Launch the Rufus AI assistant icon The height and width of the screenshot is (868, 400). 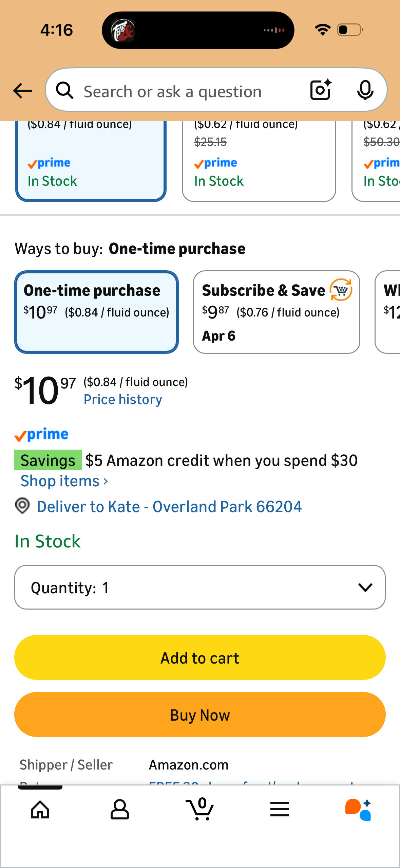(x=359, y=810)
